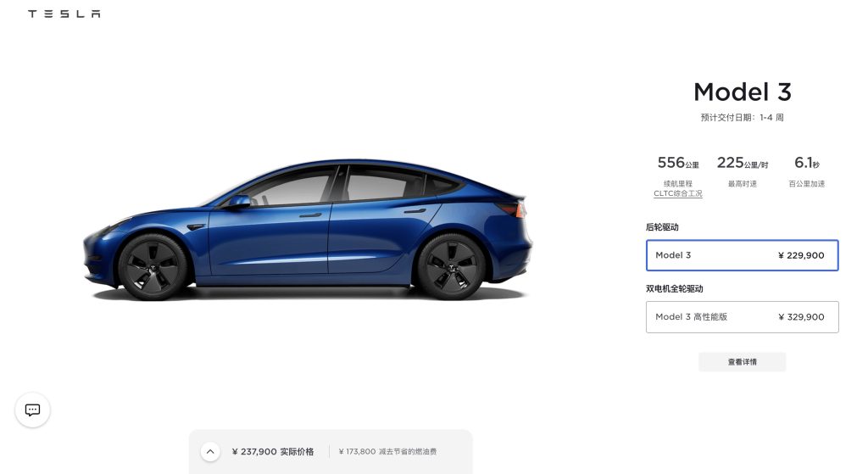The image size is (868, 474).
Task: Click the ¥329,900 price label
Action: tap(801, 317)
